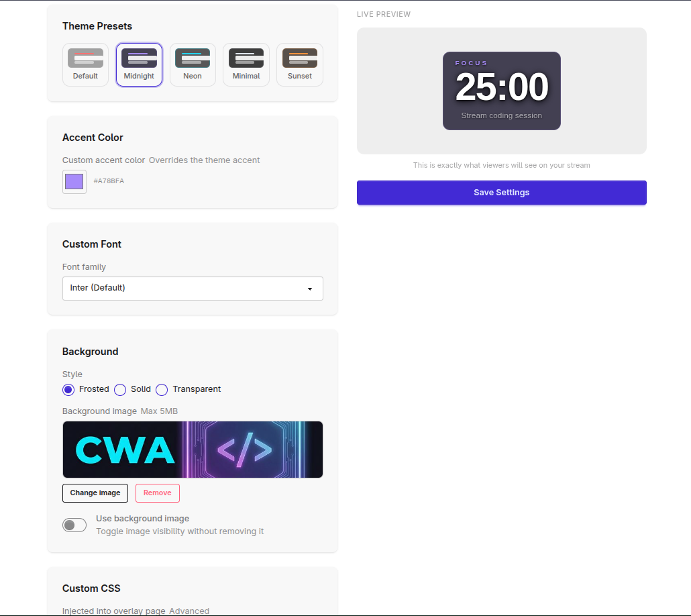Screen dimensions: 691x616
Task: Select the Default theme preset
Action: (85, 64)
